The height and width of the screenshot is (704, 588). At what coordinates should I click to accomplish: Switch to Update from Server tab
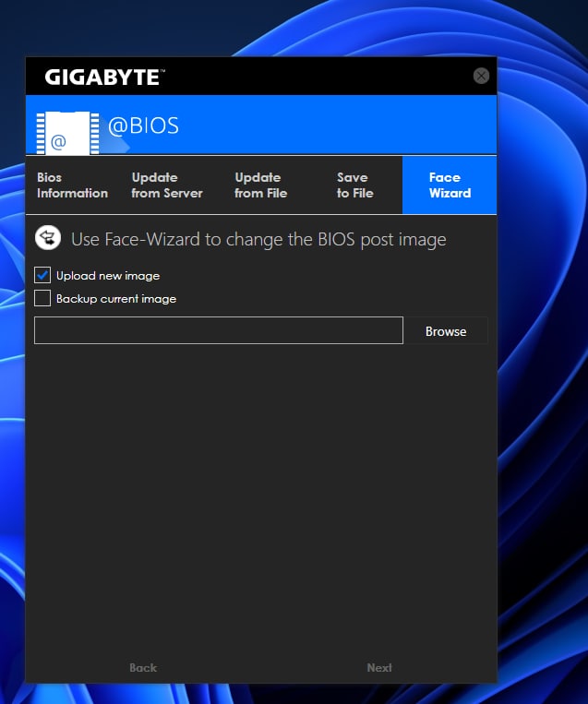coord(167,185)
